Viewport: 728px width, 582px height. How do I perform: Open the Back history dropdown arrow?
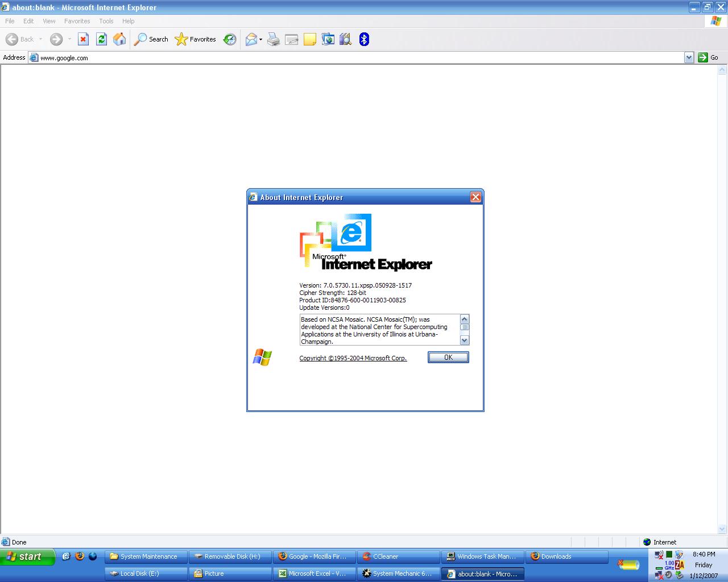40,39
